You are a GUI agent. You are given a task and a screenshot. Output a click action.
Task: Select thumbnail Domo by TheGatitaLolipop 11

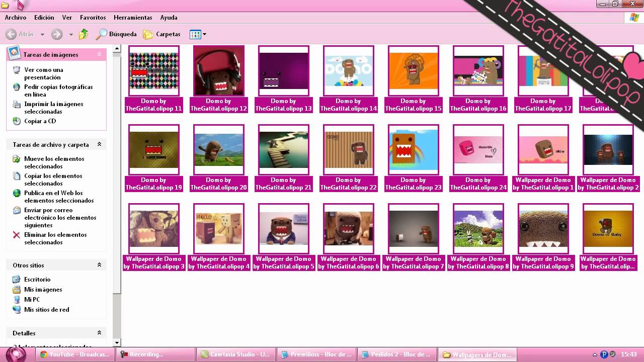click(154, 71)
